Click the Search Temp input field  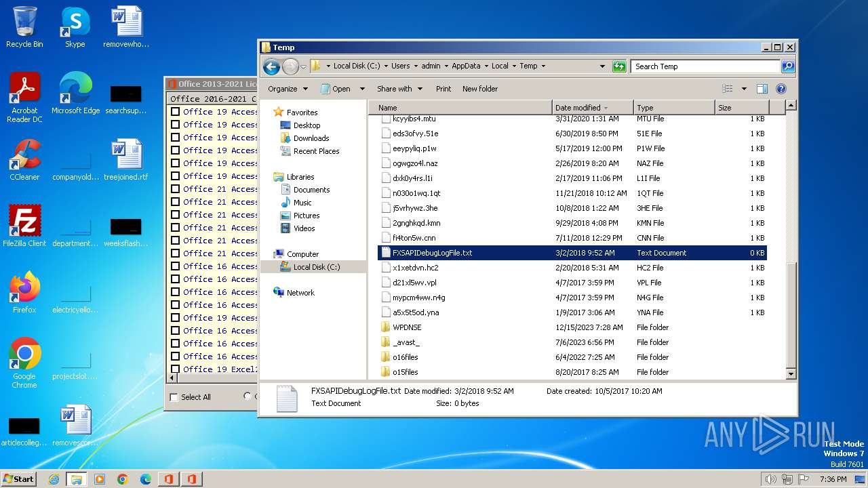[x=706, y=66]
